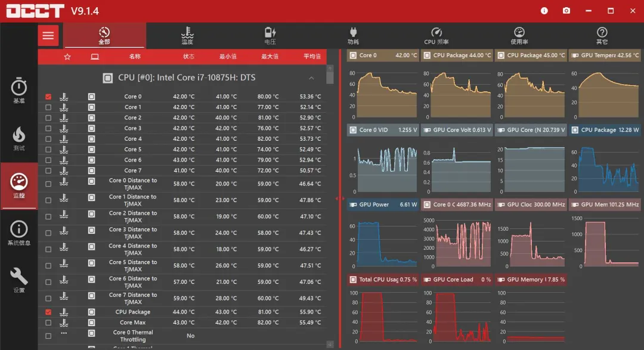
Task: Click the GPU Mem clock graph
Action: [605, 242]
